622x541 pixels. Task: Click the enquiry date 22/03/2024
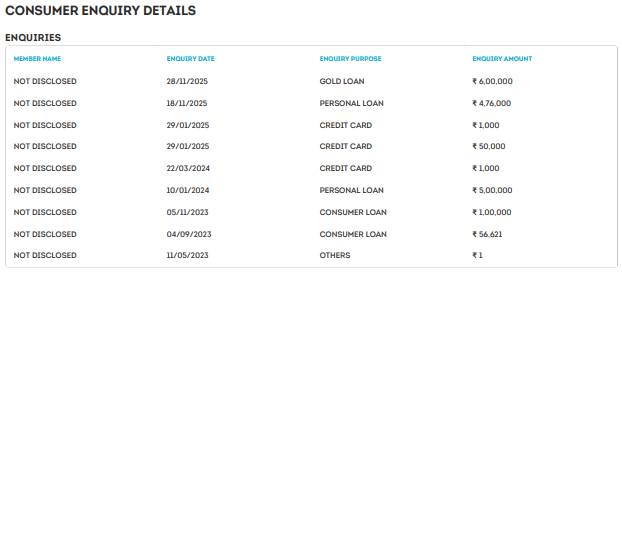(x=188, y=169)
